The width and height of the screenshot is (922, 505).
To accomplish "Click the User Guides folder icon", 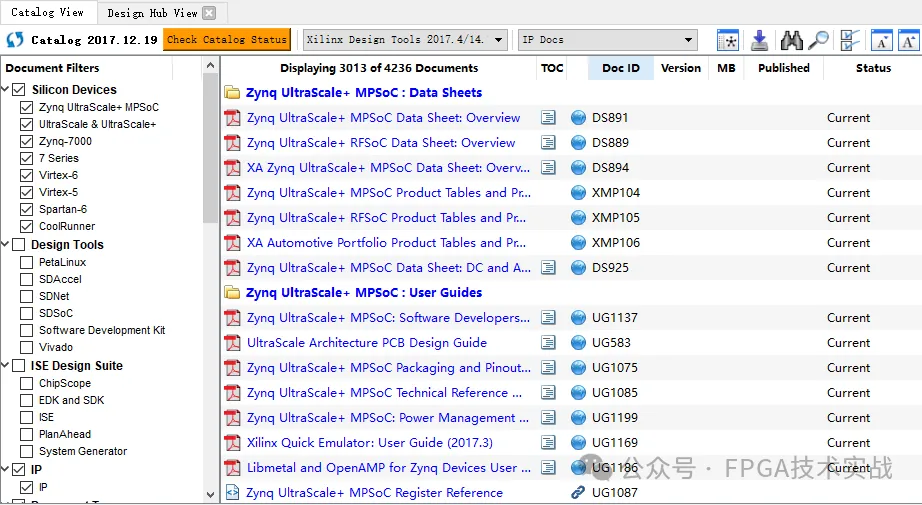I will pos(232,293).
